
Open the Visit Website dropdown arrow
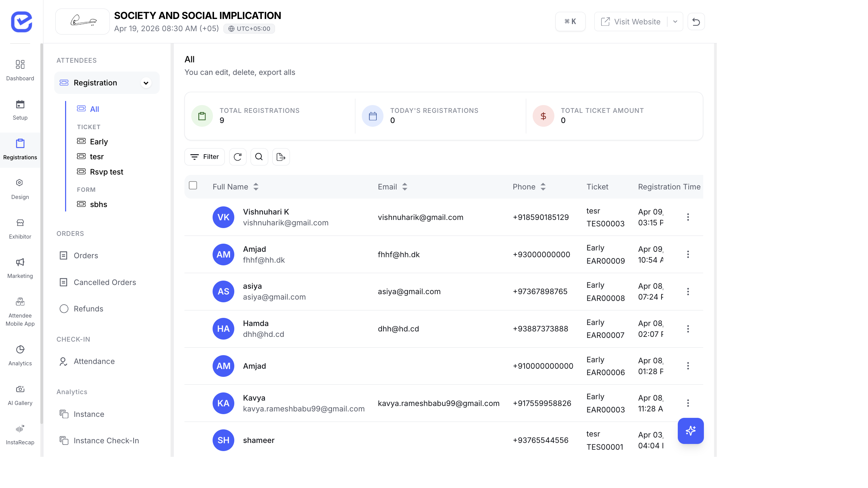tap(675, 22)
